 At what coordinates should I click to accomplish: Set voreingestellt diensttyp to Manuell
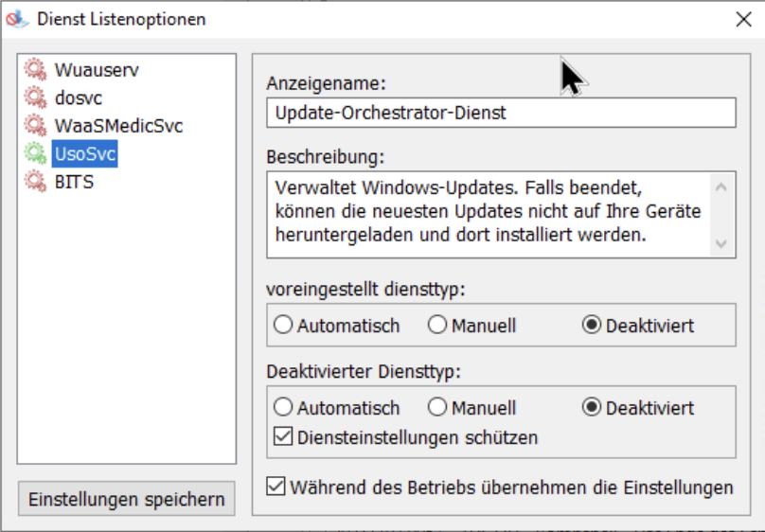click(436, 326)
